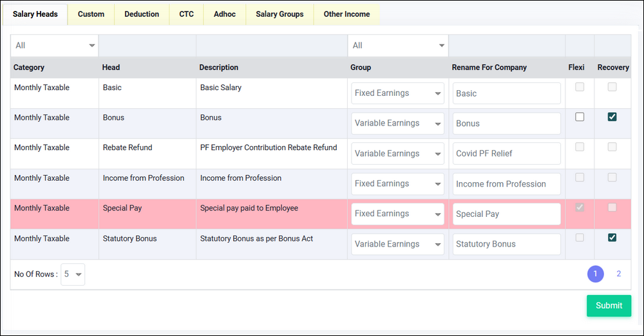Go to page 2 of results
This screenshot has height=336, width=644.
coord(618,274)
